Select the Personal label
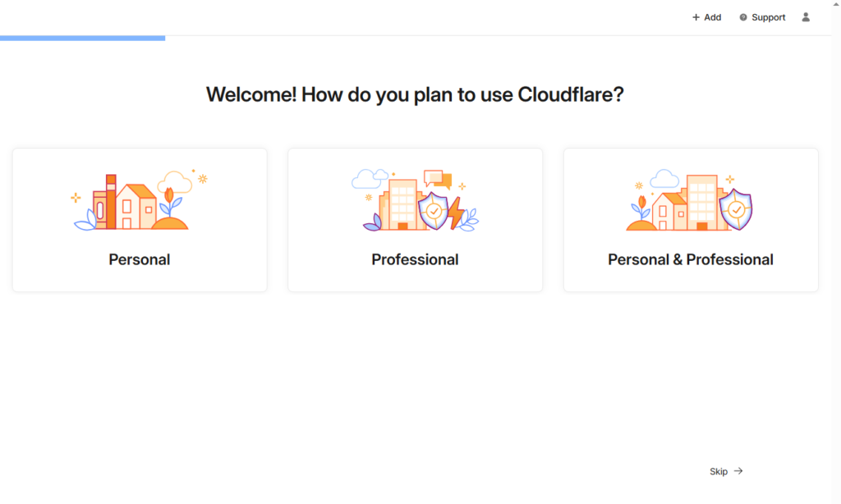841x504 pixels. (x=140, y=259)
